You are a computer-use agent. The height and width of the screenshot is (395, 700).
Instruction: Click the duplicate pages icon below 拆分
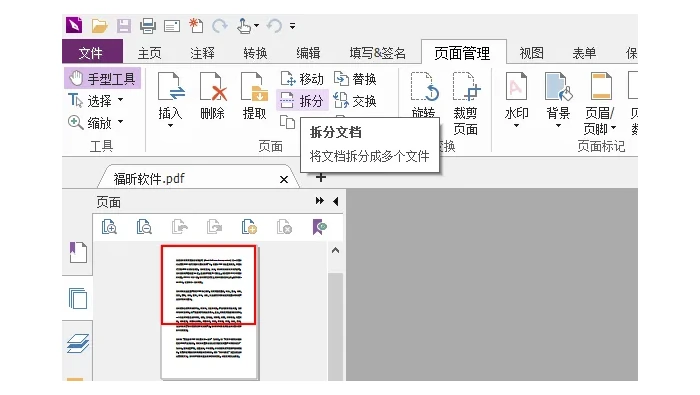point(288,122)
